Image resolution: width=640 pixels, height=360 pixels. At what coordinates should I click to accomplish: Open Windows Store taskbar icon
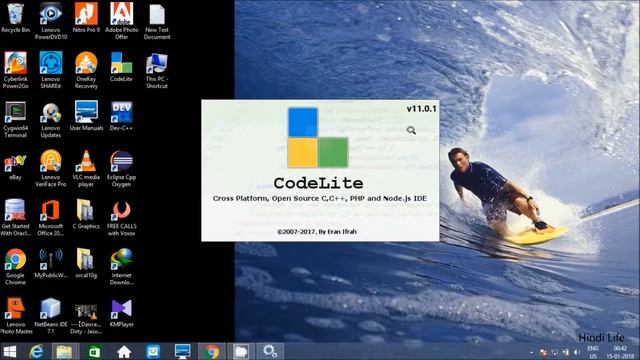94,351
